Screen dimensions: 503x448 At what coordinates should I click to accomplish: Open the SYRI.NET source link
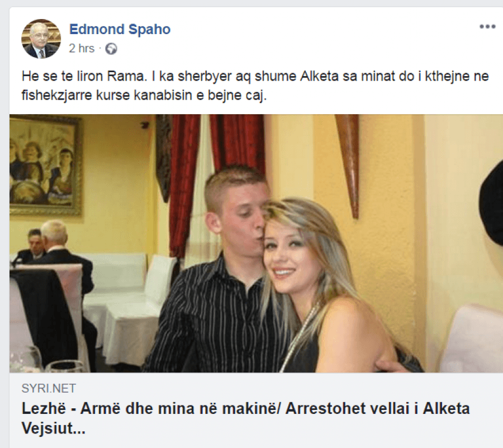tap(49, 388)
